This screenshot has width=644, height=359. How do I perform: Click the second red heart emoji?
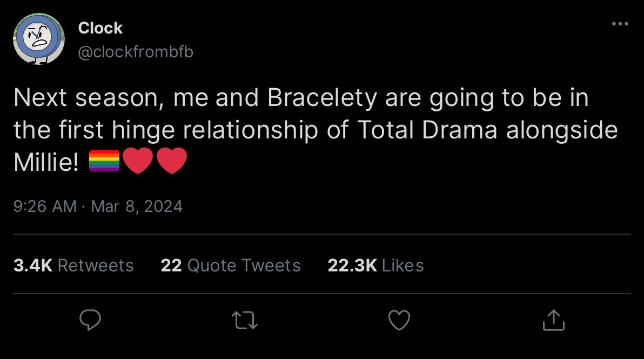pyautogui.click(x=172, y=161)
